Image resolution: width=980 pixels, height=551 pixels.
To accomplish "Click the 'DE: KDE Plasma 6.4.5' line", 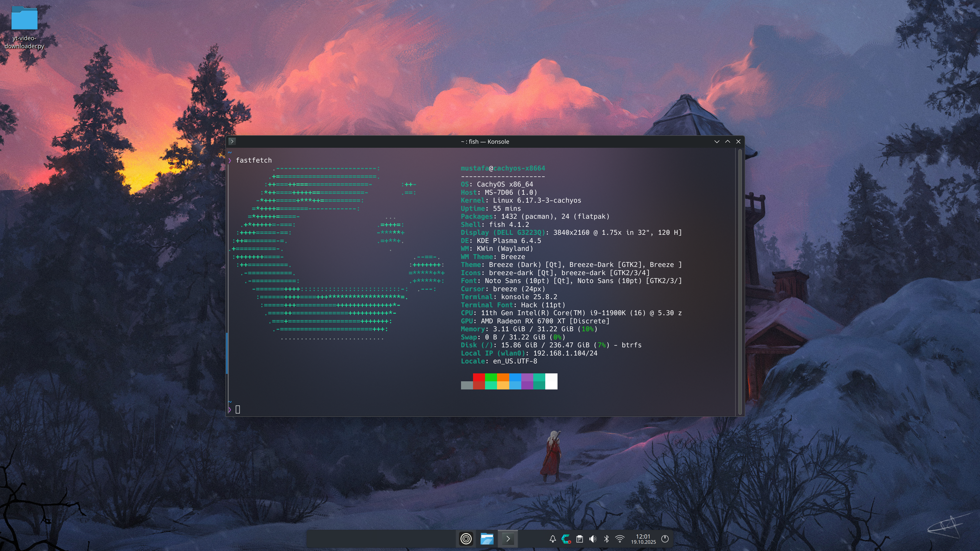I will (x=501, y=241).
